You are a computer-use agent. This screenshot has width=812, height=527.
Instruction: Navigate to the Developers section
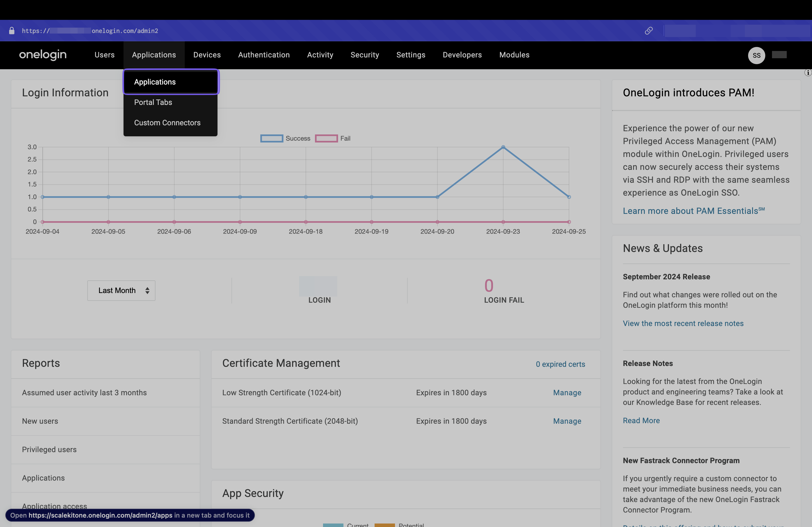tap(462, 55)
